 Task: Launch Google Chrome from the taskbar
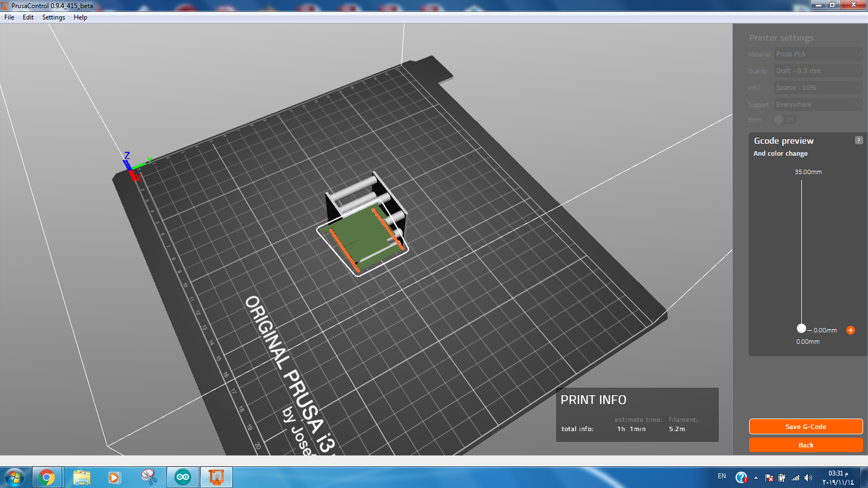point(47,478)
